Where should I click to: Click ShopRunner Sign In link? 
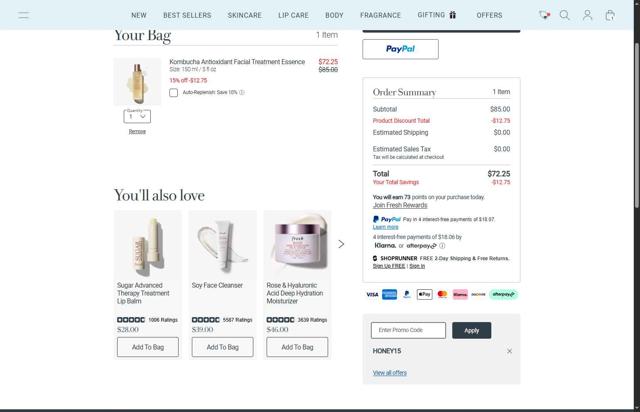[417, 266]
